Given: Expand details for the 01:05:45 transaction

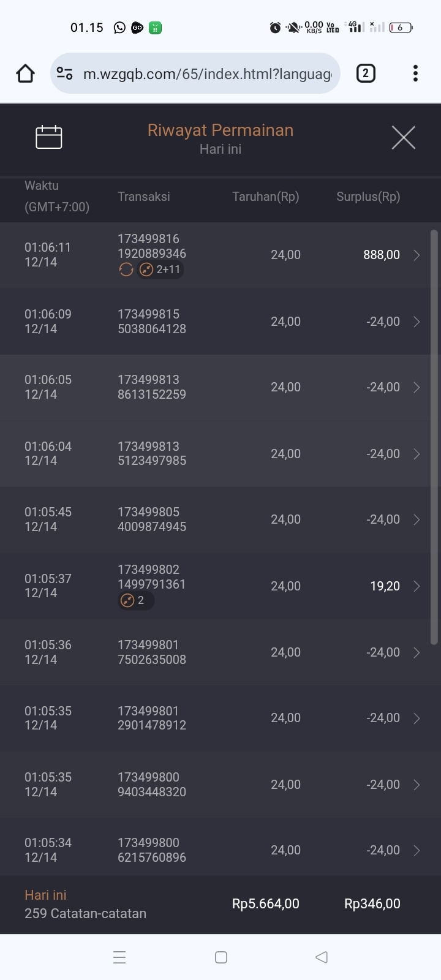Looking at the screenshot, I should [x=417, y=519].
